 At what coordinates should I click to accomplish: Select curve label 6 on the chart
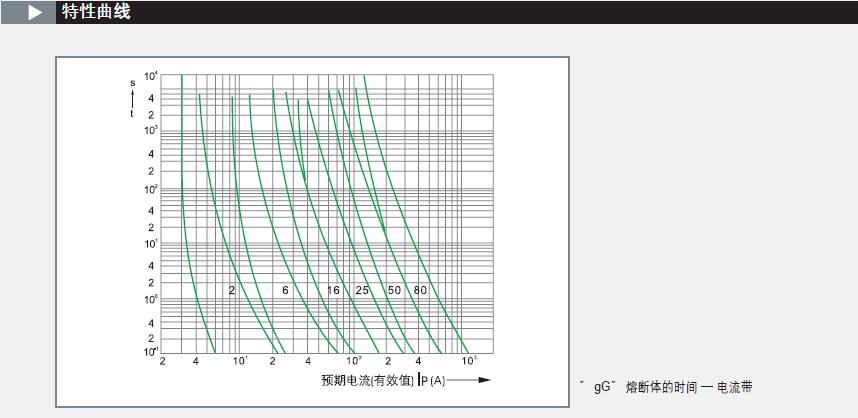[x=285, y=290]
